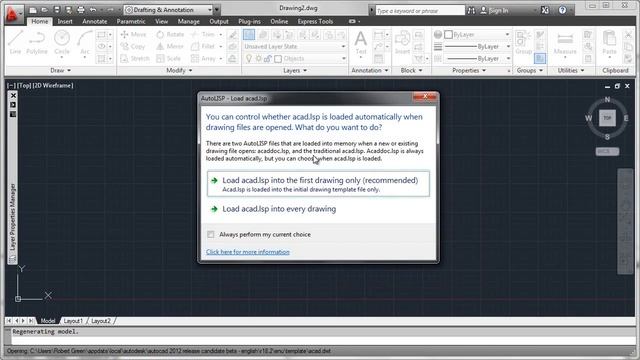Viewport: 640px width, 360px height.
Task: Expand the Properties panel
Action: coord(469,71)
